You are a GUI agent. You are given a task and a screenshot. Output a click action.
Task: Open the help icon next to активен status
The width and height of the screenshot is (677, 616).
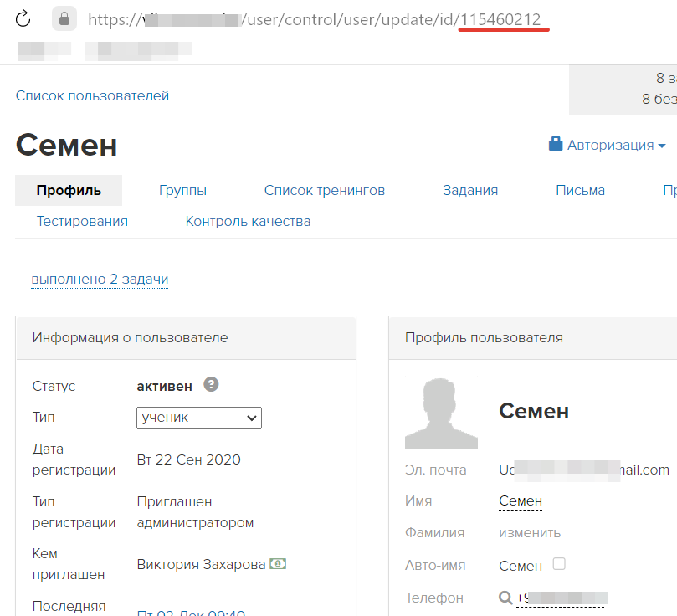click(211, 384)
